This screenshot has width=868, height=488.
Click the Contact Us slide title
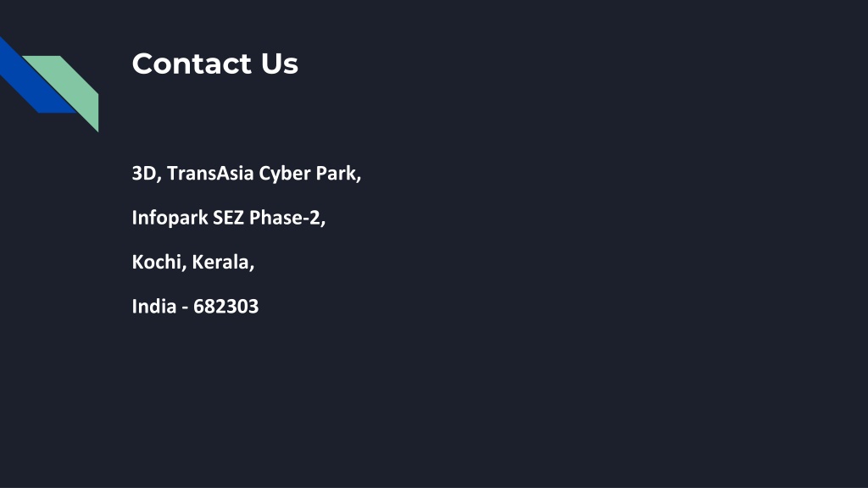(x=214, y=64)
